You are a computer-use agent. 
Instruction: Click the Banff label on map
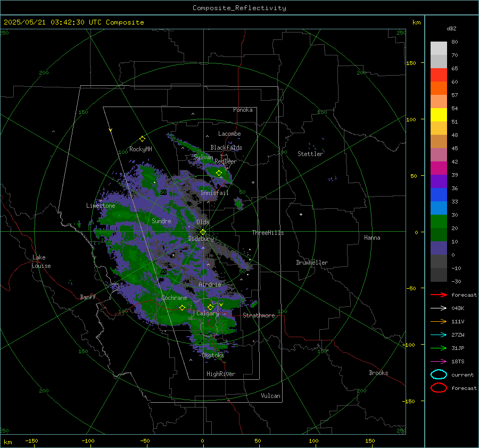tap(88, 297)
